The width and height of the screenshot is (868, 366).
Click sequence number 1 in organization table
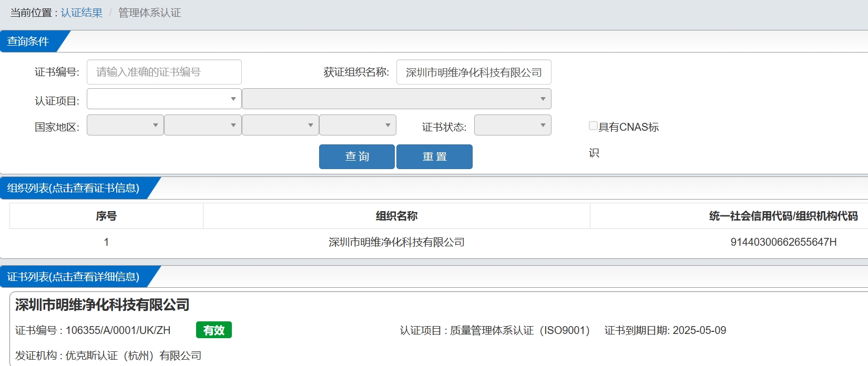tap(106, 242)
